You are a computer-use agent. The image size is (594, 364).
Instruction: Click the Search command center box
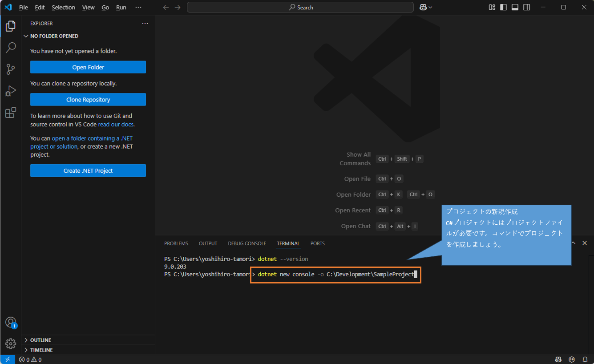[300, 7]
